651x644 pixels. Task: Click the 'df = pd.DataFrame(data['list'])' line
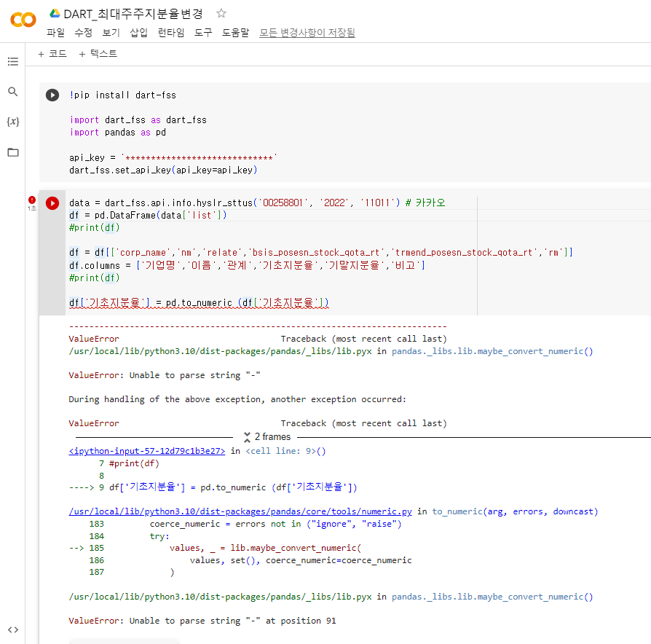point(149,215)
